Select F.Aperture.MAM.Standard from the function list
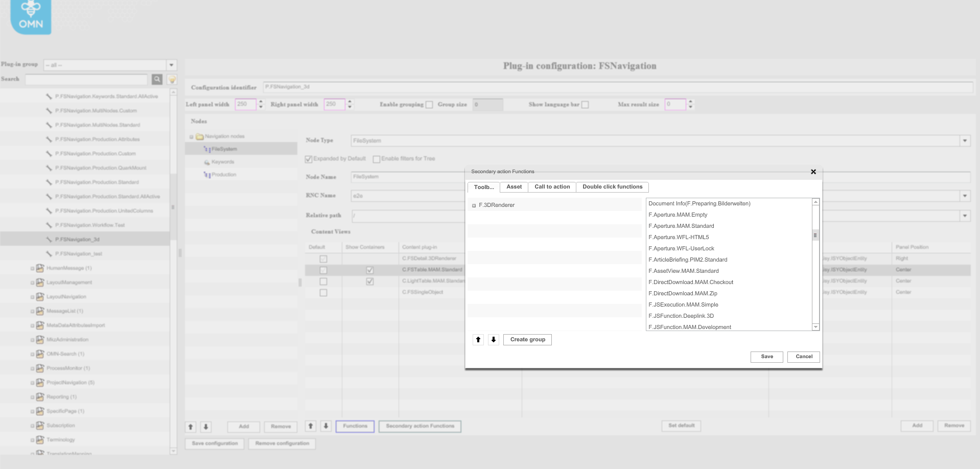The height and width of the screenshot is (469, 980). tap(681, 226)
